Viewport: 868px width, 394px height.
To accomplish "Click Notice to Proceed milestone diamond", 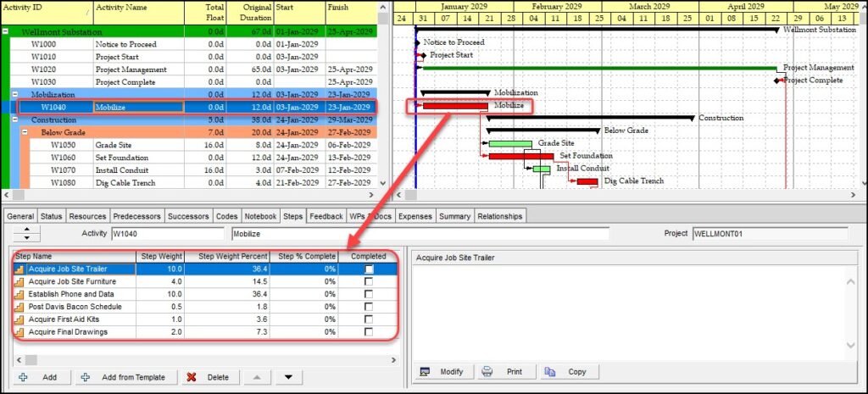I will [418, 42].
